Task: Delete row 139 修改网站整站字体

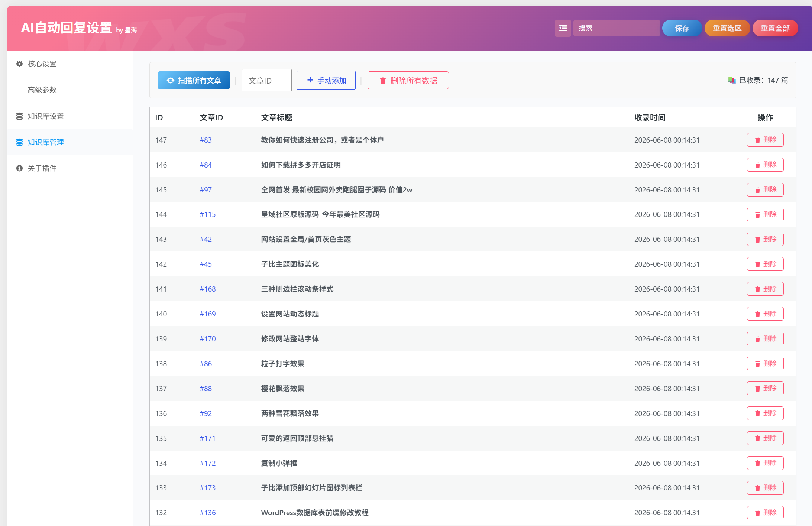Action: [765, 339]
